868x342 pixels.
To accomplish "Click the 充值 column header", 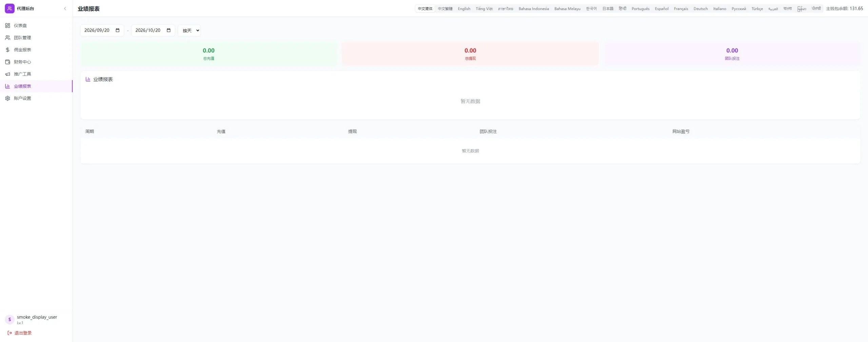I will tap(221, 131).
